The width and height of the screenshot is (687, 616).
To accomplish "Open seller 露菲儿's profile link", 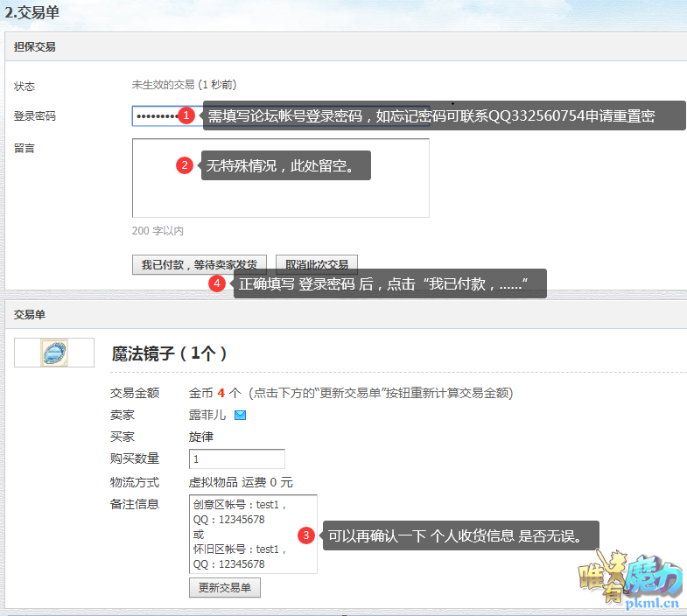I will tap(206, 415).
